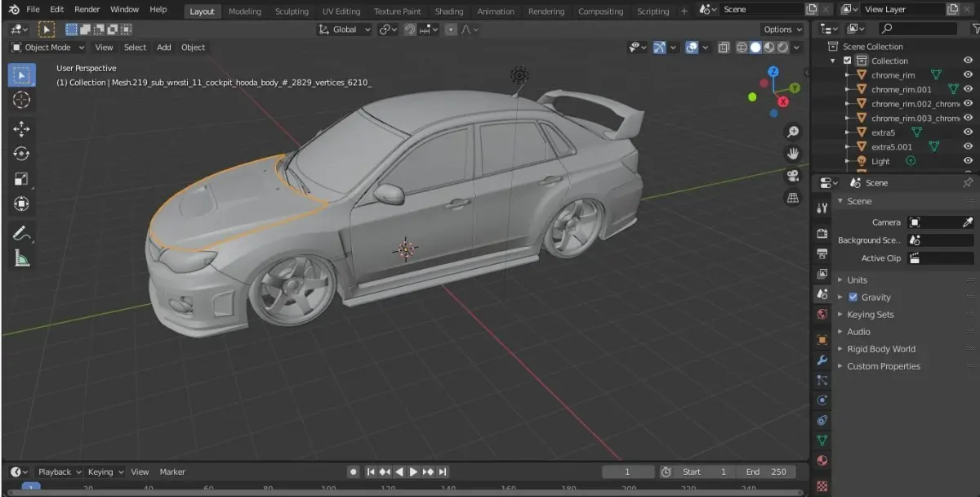Viewport: 980px width, 497px height.
Task: Open the Options dropdown
Action: [783, 29]
